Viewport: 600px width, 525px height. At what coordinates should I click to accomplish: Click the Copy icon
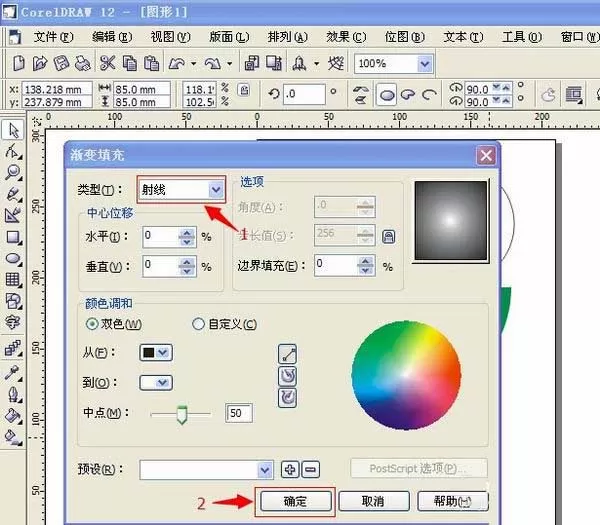coord(130,63)
